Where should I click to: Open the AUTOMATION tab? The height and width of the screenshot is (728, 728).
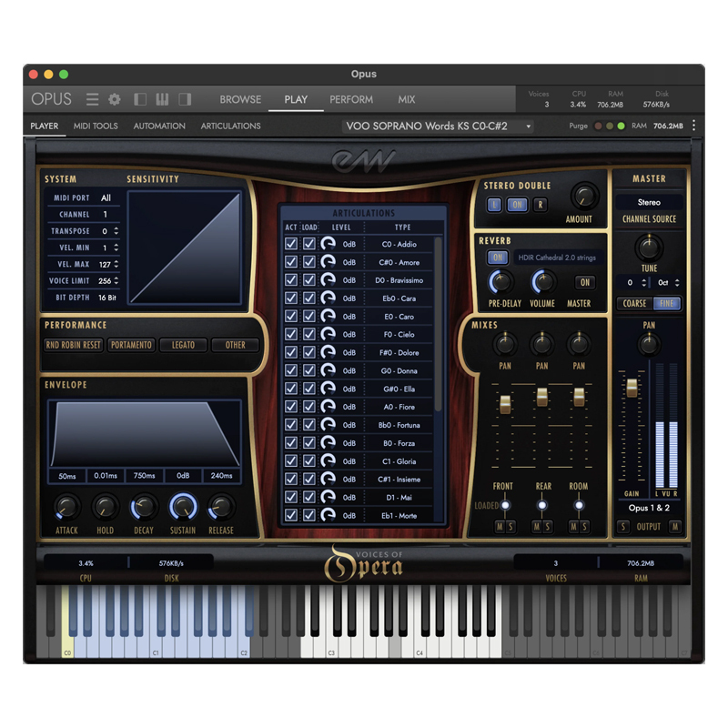tap(159, 126)
